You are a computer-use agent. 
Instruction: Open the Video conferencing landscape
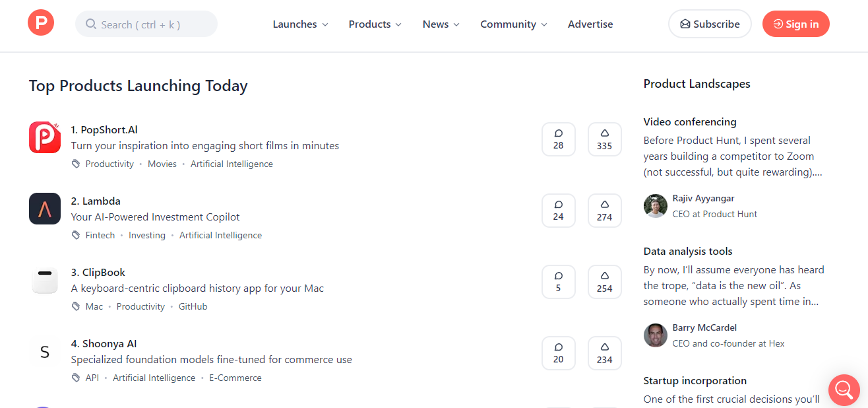pyautogui.click(x=690, y=121)
